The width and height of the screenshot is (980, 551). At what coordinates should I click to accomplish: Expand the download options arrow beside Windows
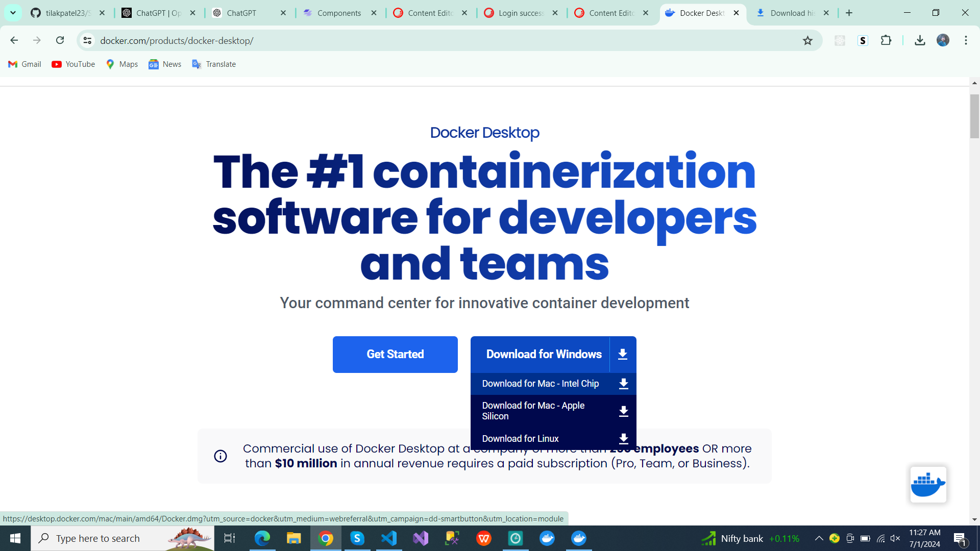623,355
